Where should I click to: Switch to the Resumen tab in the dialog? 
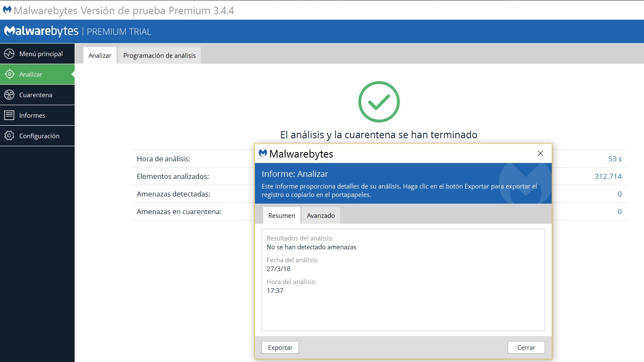point(282,215)
